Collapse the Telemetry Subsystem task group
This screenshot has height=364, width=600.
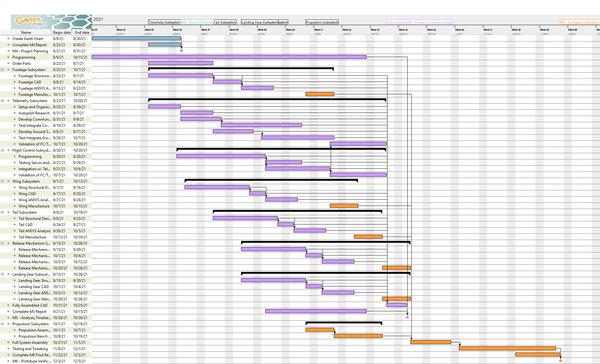2,101
